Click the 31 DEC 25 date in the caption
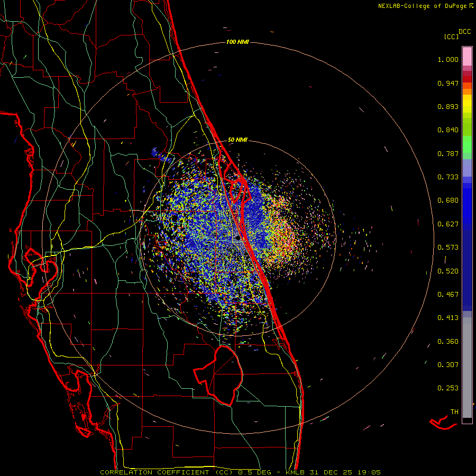The image size is (476, 476). 331,472
